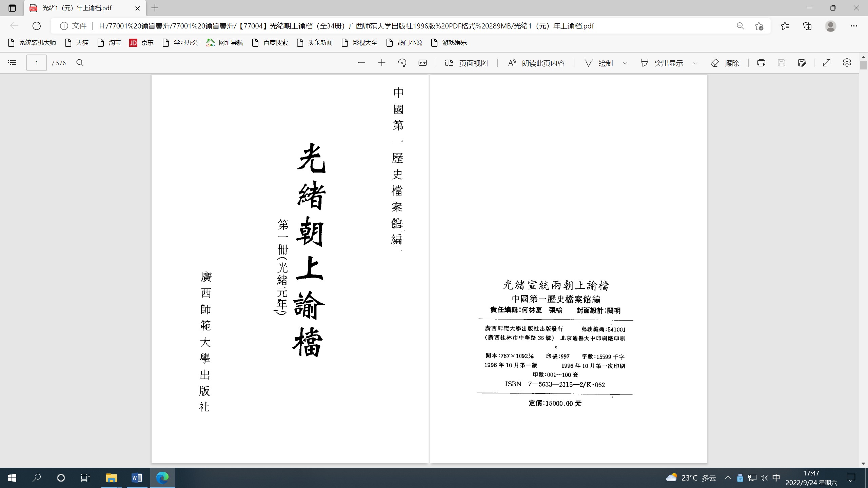Zoom in the PDF page

[x=382, y=63]
